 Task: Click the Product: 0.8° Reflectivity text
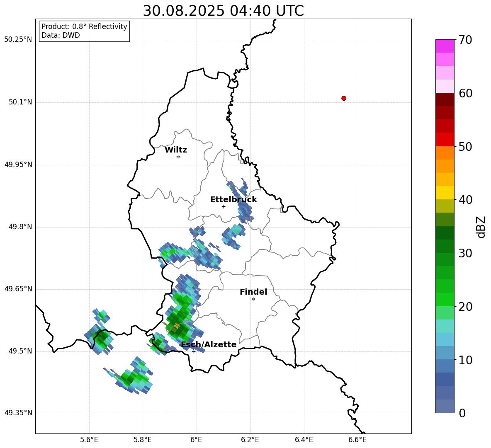(84, 27)
